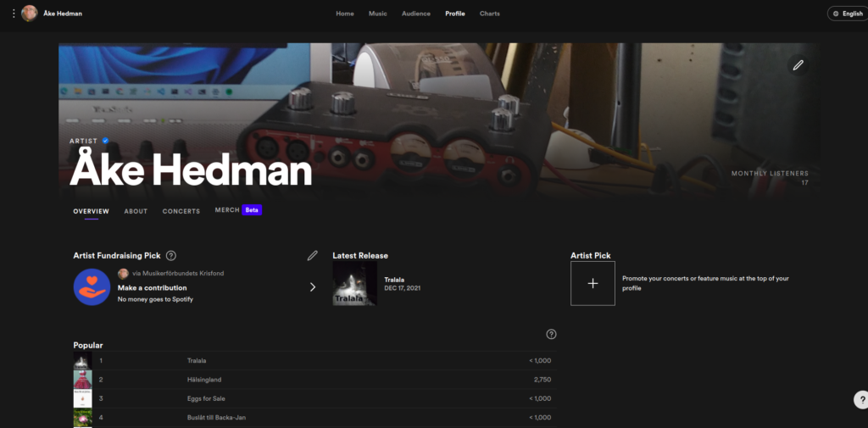The image size is (868, 428).
Task: Select Eggs for Sale track name
Action: click(x=206, y=398)
